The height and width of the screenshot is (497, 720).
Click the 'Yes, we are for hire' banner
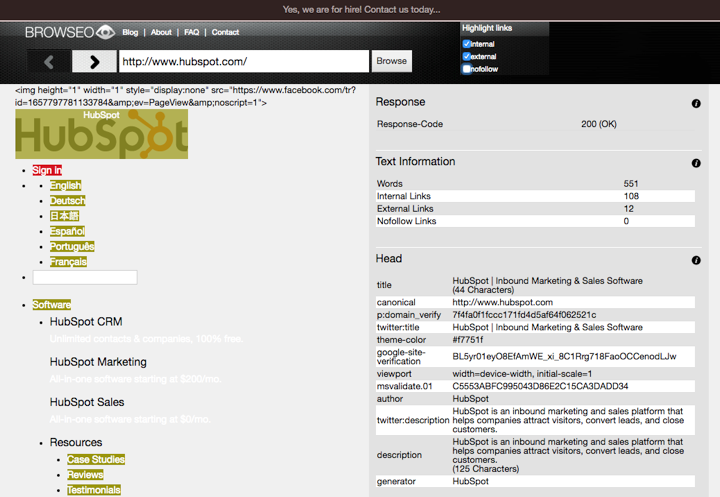[360, 9]
